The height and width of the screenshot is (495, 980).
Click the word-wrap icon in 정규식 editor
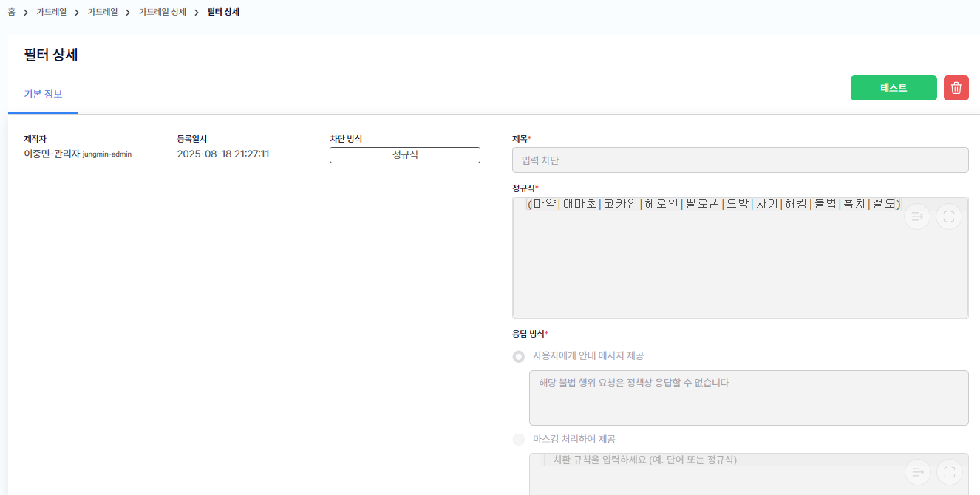(917, 216)
